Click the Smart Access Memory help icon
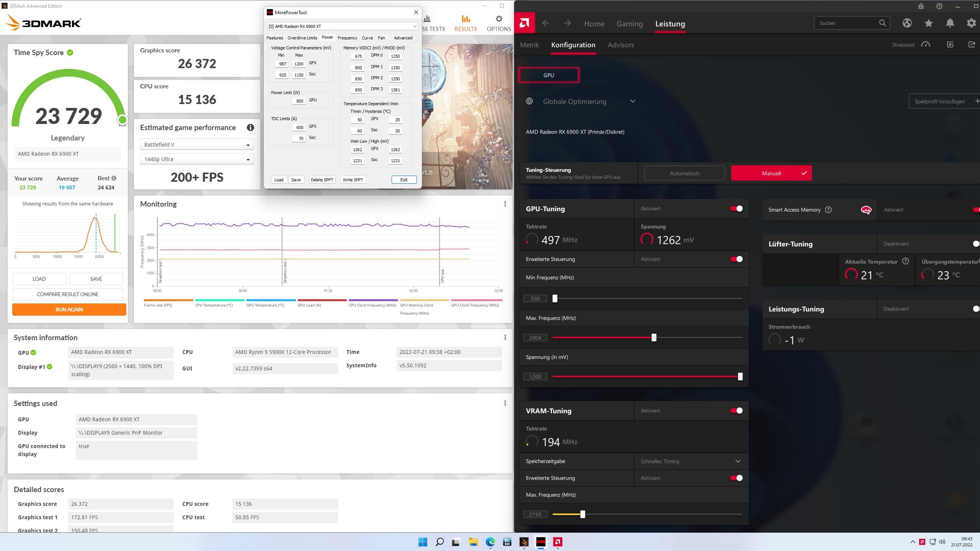 828,210
